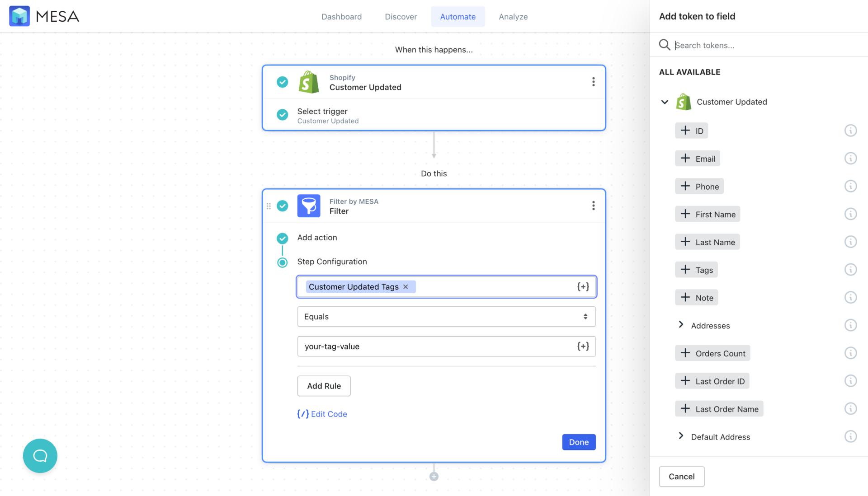Switch to the Dashboard tab
Viewport: 868px width, 496px height.
[341, 16]
